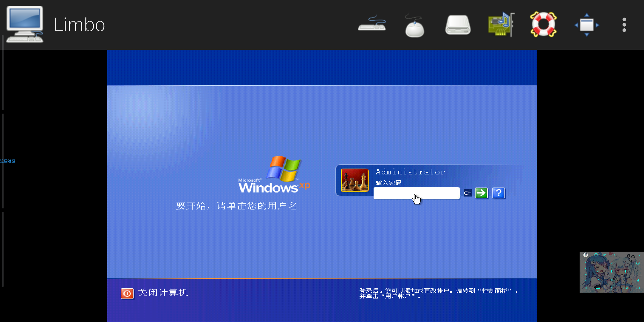This screenshot has width=644, height=322.
Task: Click the green arrow login button
Action: 481,193
